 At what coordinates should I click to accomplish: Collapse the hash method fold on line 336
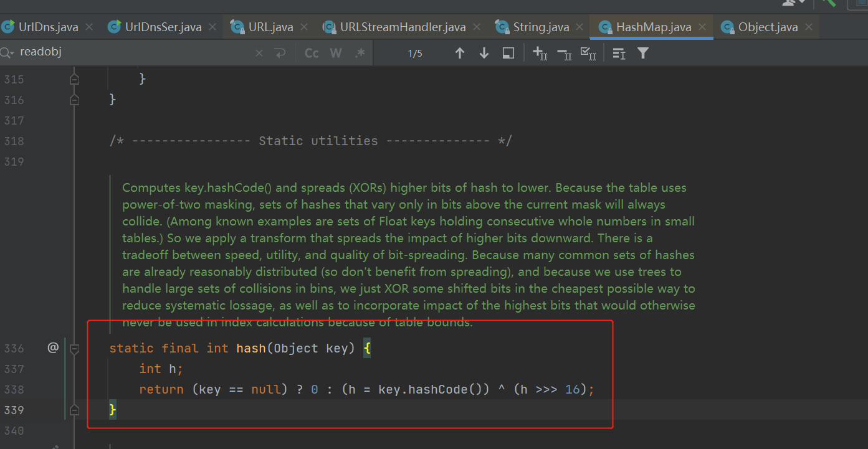coord(75,349)
